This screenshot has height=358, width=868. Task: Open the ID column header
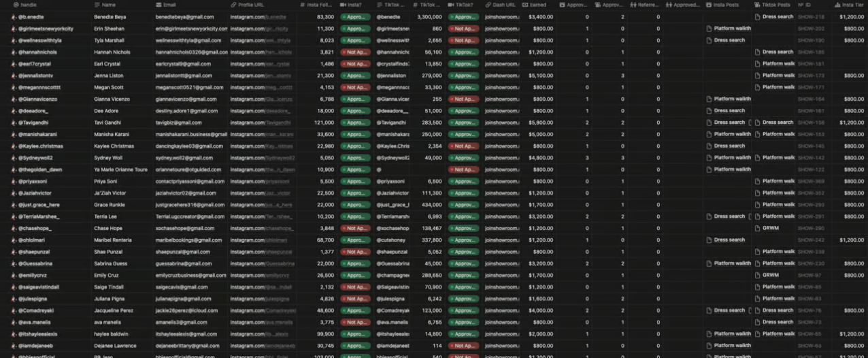(805, 5)
